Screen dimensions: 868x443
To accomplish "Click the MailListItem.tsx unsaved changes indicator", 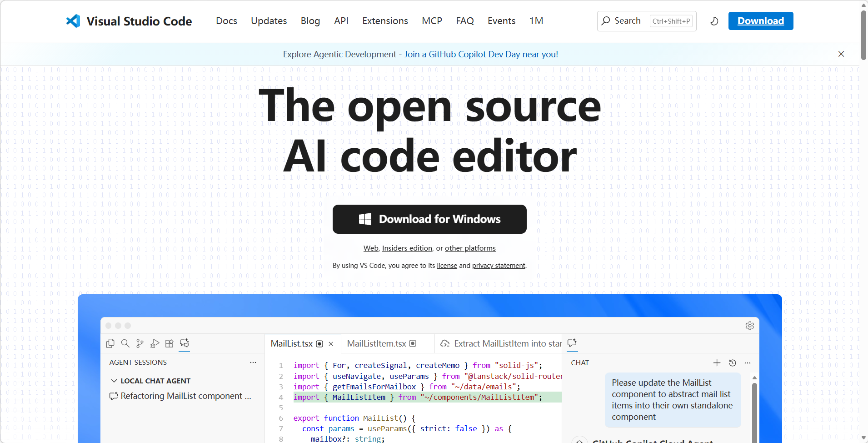I will coord(413,344).
